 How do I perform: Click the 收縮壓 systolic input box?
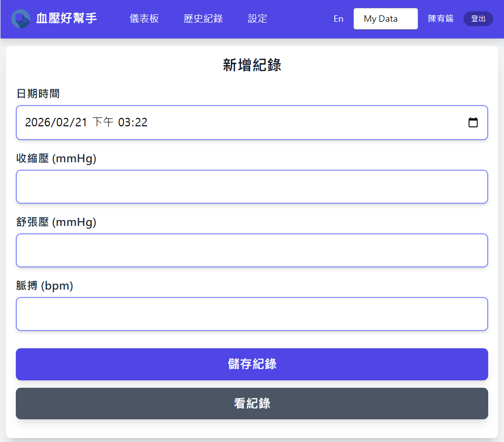(x=252, y=186)
